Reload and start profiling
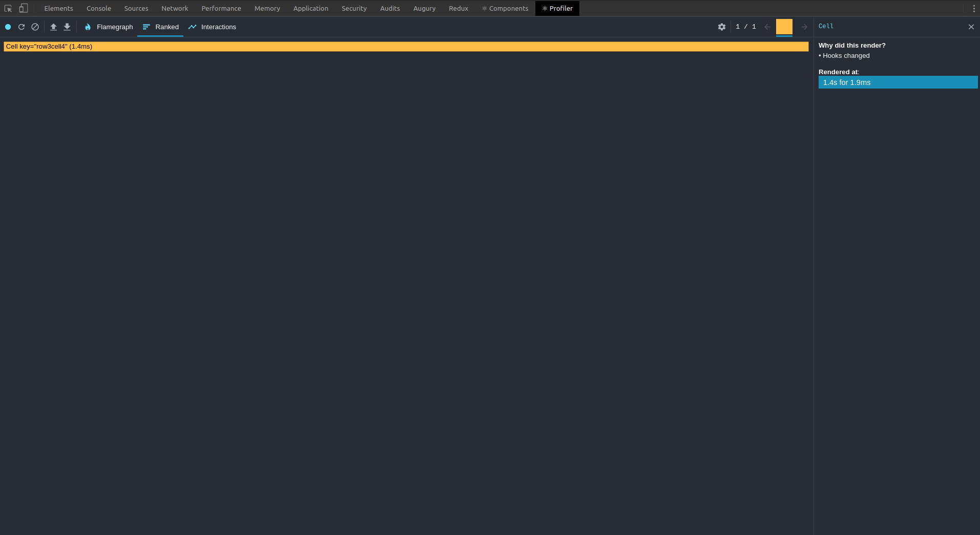This screenshot has height=535, width=980. [x=22, y=27]
